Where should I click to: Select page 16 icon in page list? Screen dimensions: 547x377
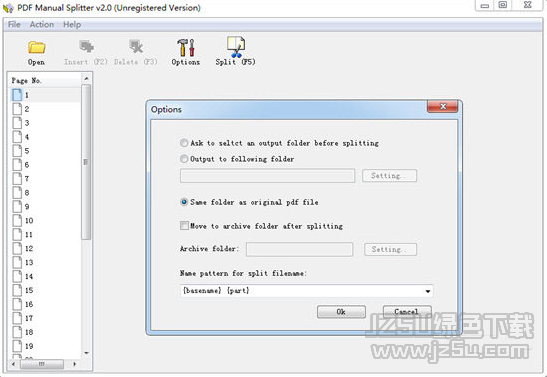click(x=17, y=304)
